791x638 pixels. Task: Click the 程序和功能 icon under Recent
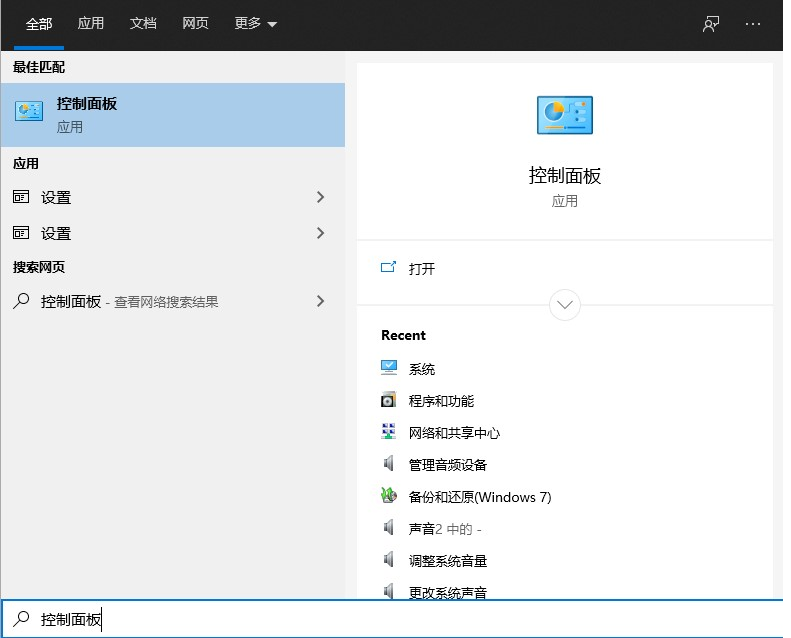click(389, 400)
